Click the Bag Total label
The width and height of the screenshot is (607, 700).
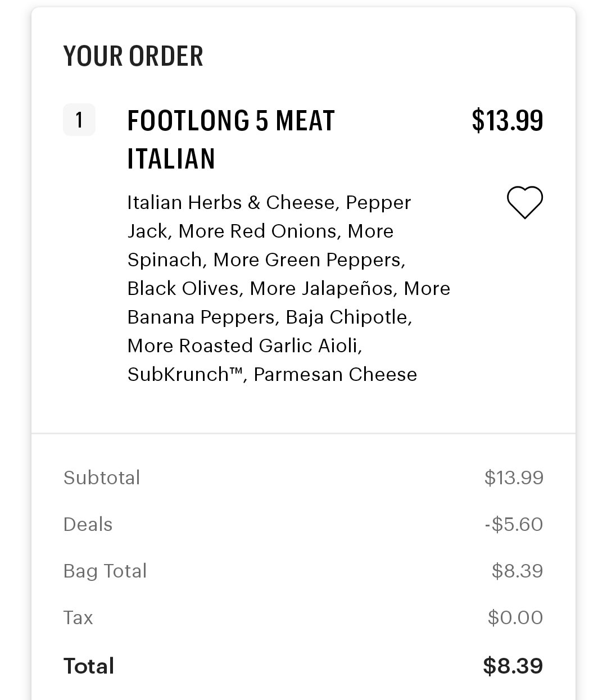click(x=105, y=571)
